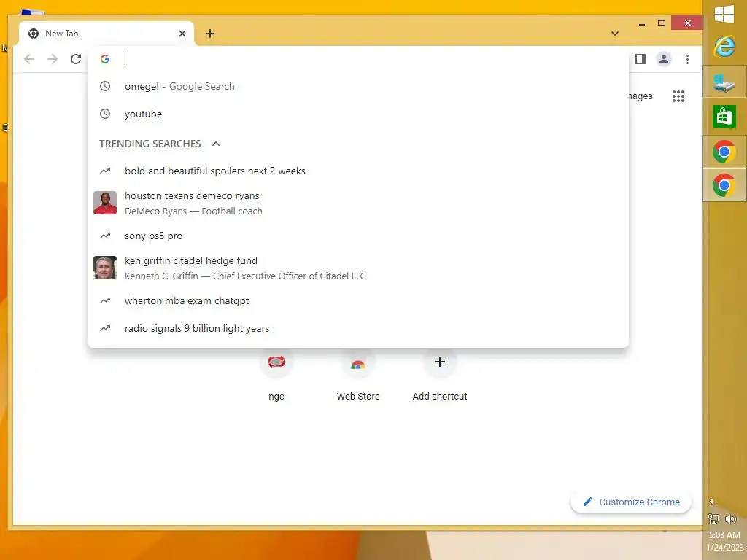The width and height of the screenshot is (747, 560).
Task: Select the youtube history suggestion
Action: click(x=357, y=114)
